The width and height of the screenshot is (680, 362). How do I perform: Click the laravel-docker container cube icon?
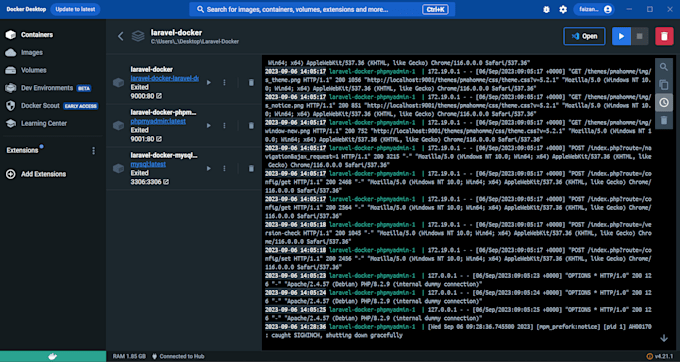pos(118,82)
